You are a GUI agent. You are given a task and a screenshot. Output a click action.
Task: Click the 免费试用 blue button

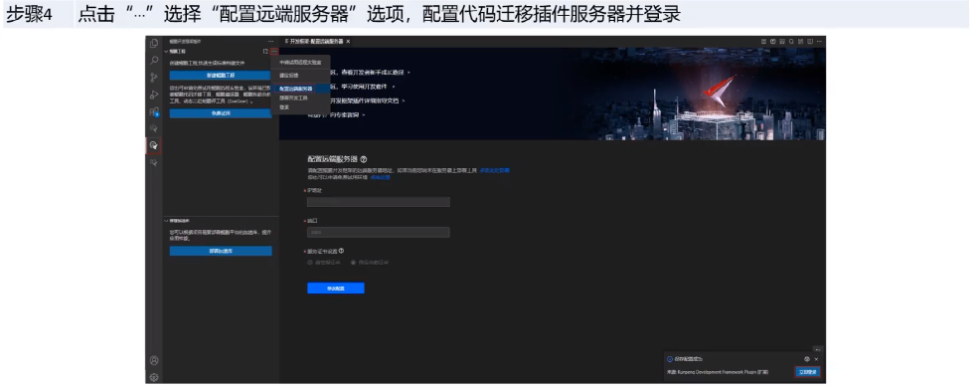[221, 113]
